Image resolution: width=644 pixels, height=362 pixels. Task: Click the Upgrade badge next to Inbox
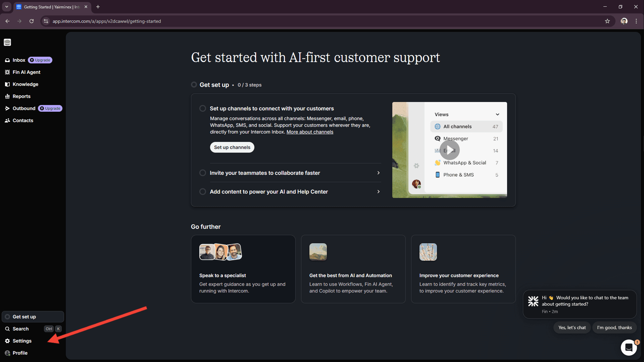40,60
